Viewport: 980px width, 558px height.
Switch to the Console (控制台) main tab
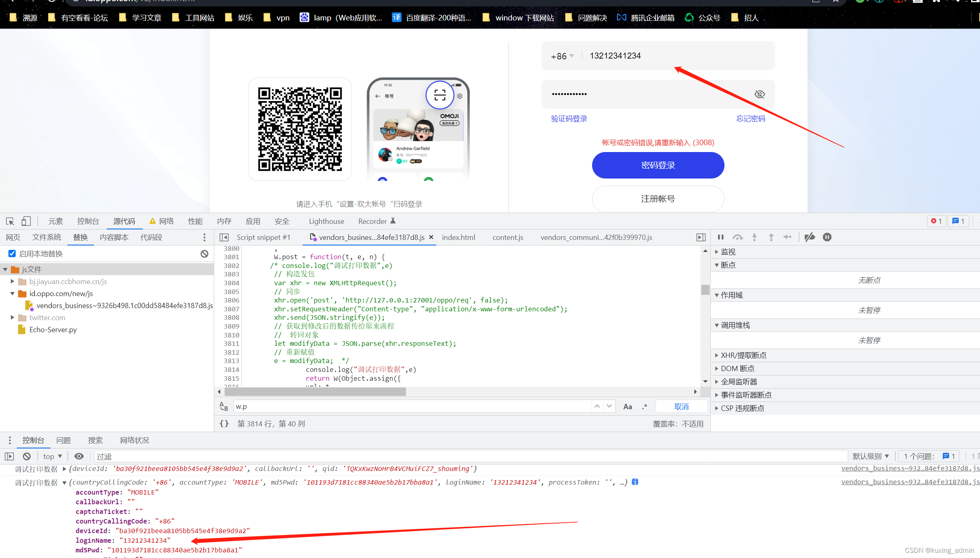coord(88,221)
